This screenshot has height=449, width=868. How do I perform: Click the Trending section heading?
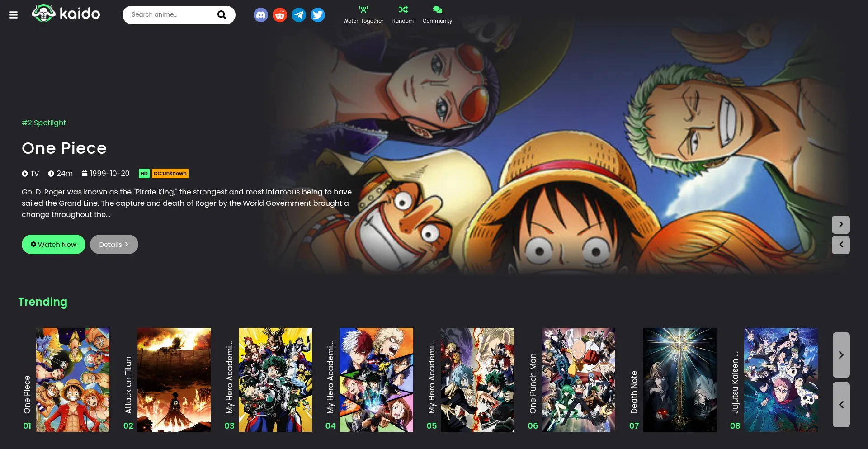tap(43, 302)
